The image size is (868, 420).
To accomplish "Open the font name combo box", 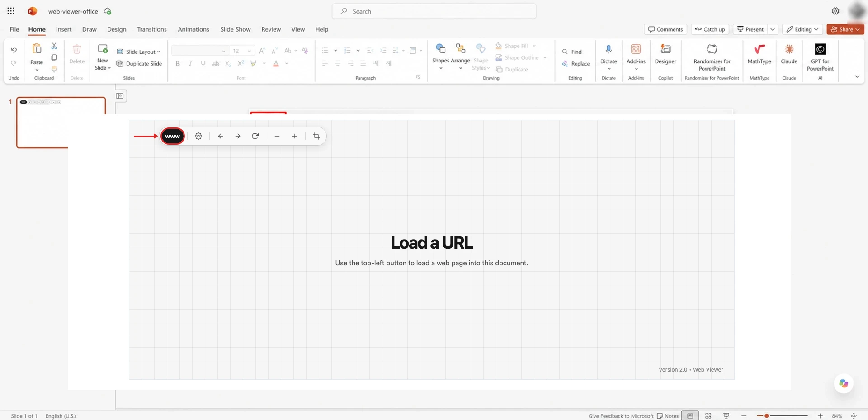I will (199, 51).
